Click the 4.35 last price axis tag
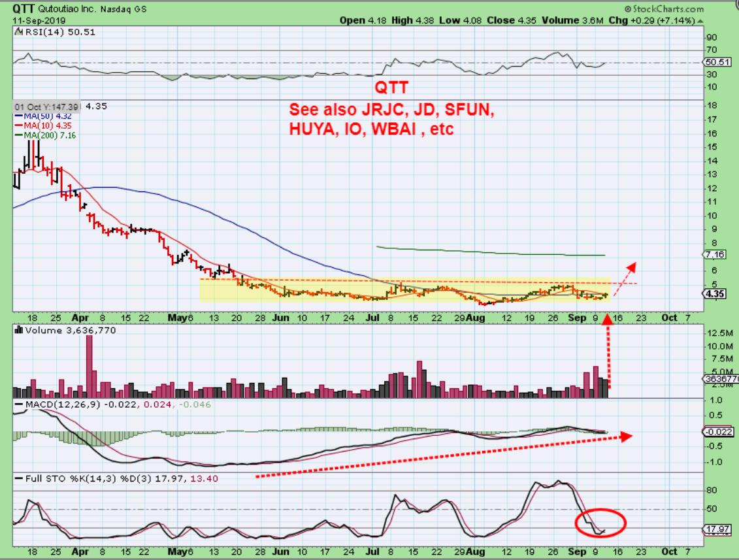This screenshot has height=560, width=739. (715, 293)
